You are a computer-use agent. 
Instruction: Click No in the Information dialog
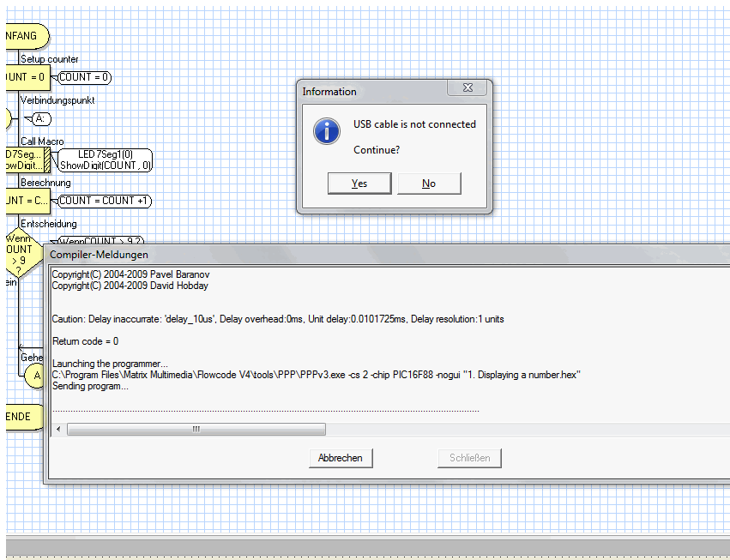coord(429,184)
